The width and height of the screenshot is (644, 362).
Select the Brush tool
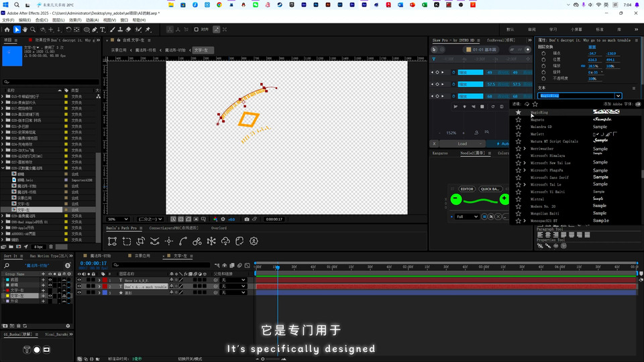pos(112,29)
